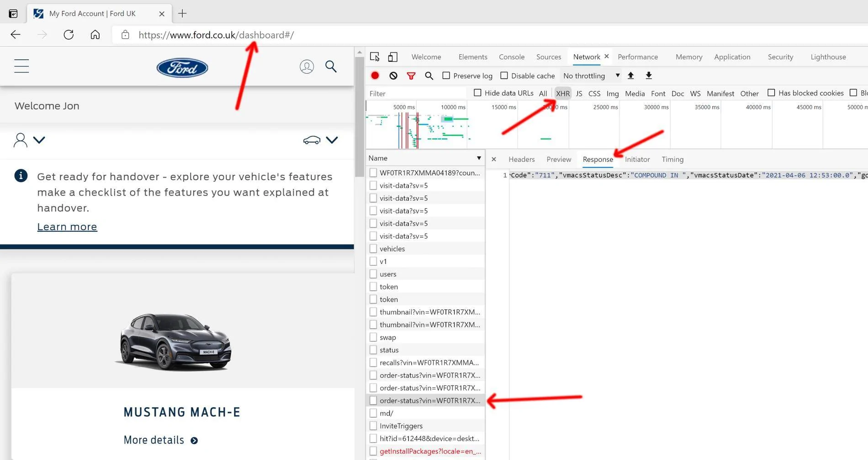Filter requests by JS
Image resolution: width=868 pixels, height=460 pixels.
(x=579, y=94)
